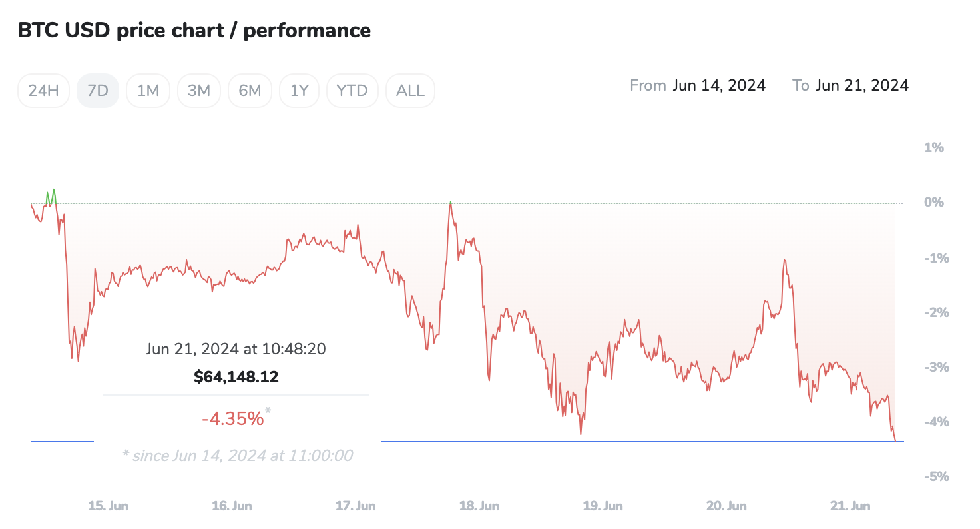Select the 6M range button
Viewport: 980px width, 529px height.
[x=250, y=91]
